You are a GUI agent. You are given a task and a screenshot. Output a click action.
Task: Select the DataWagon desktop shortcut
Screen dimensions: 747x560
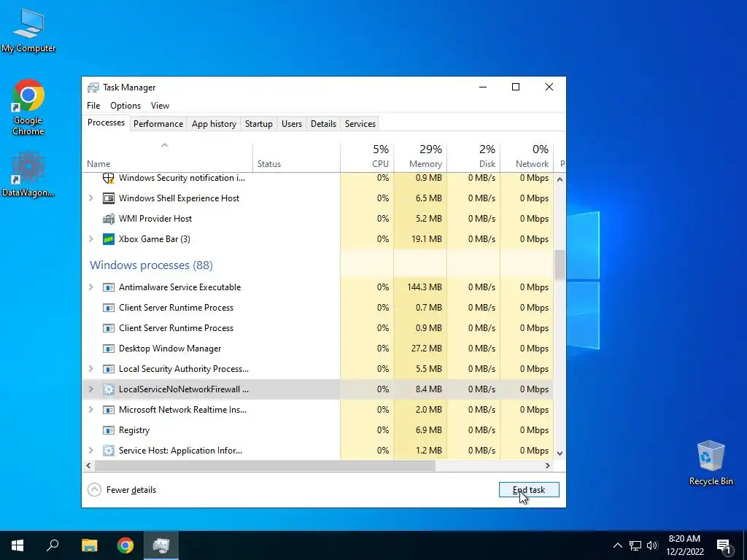pos(28,174)
